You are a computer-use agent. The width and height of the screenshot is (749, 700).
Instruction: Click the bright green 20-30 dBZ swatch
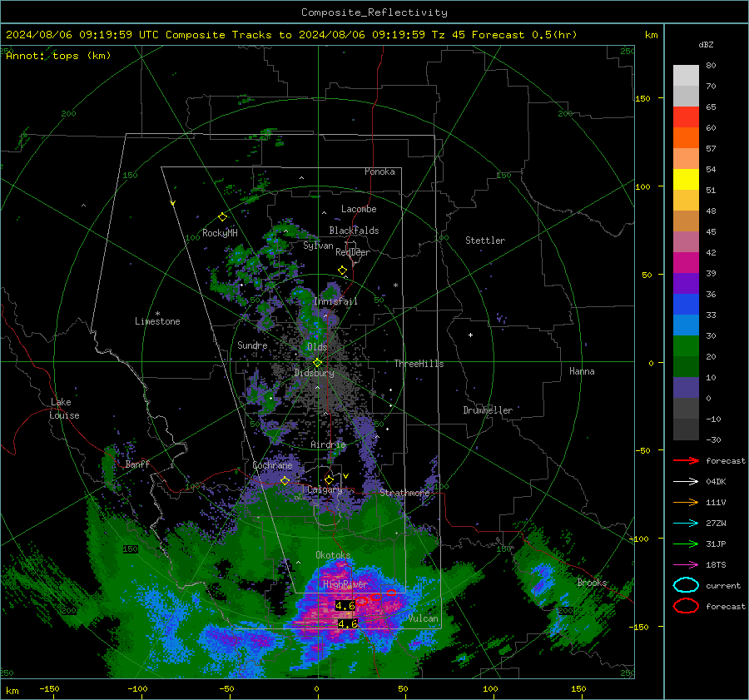click(x=686, y=346)
